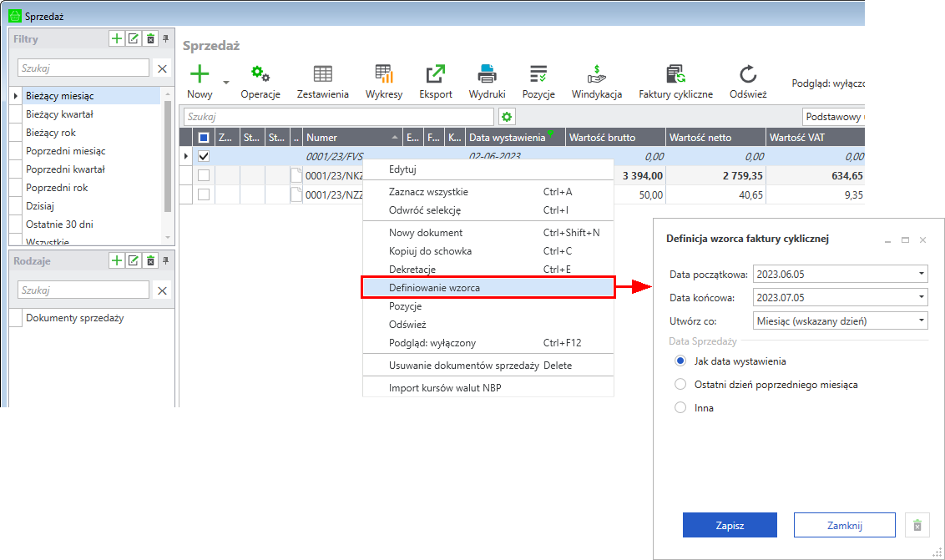Open Wydruki printer icon
Screen dimensions: 945x560
pos(487,75)
